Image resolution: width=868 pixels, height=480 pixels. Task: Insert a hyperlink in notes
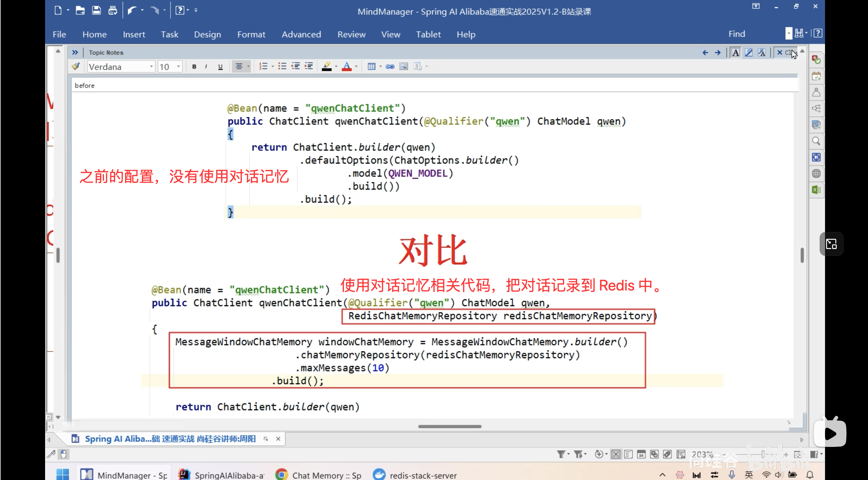pos(390,66)
